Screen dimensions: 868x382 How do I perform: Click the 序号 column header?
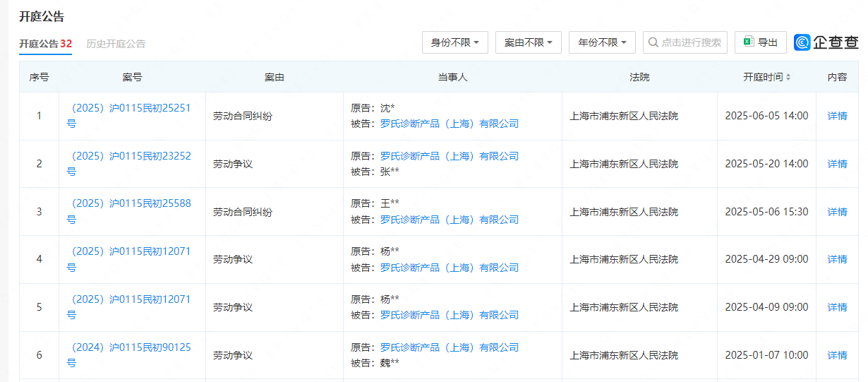click(x=39, y=77)
